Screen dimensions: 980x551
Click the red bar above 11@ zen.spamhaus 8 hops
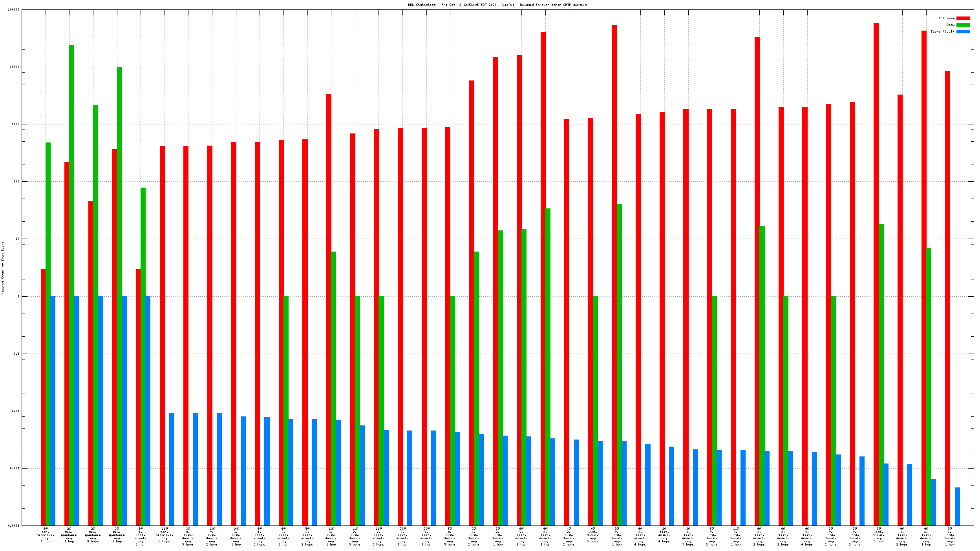[162, 334]
